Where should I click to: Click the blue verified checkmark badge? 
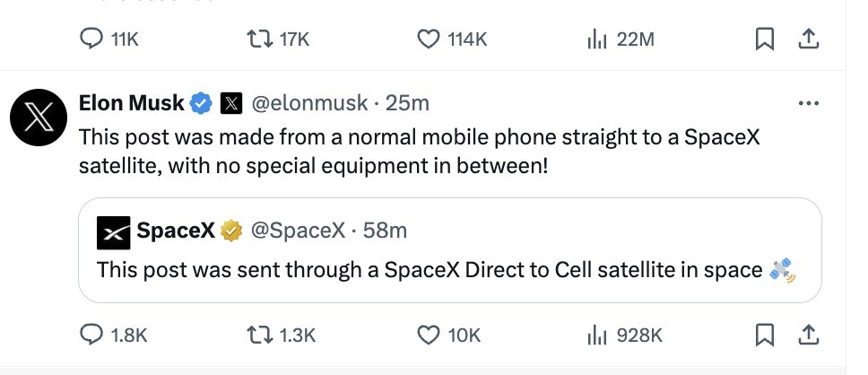tap(201, 103)
